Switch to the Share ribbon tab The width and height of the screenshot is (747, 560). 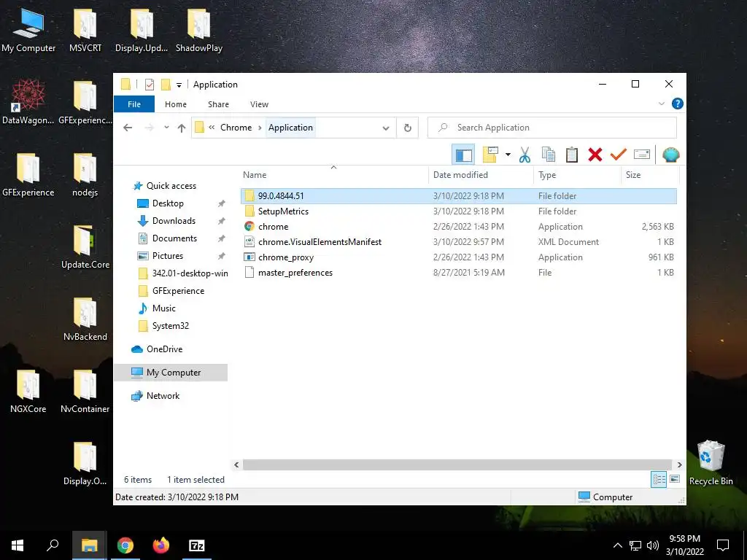tap(218, 104)
